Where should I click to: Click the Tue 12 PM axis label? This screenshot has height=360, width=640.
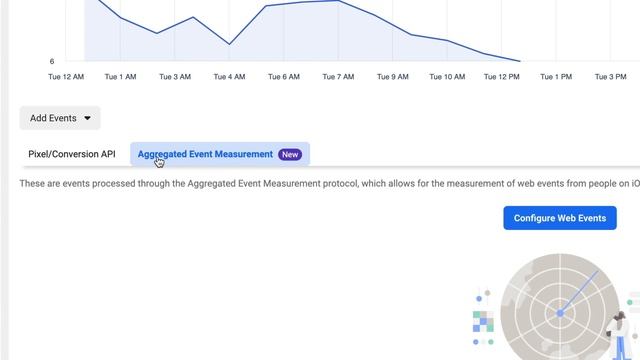502,77
